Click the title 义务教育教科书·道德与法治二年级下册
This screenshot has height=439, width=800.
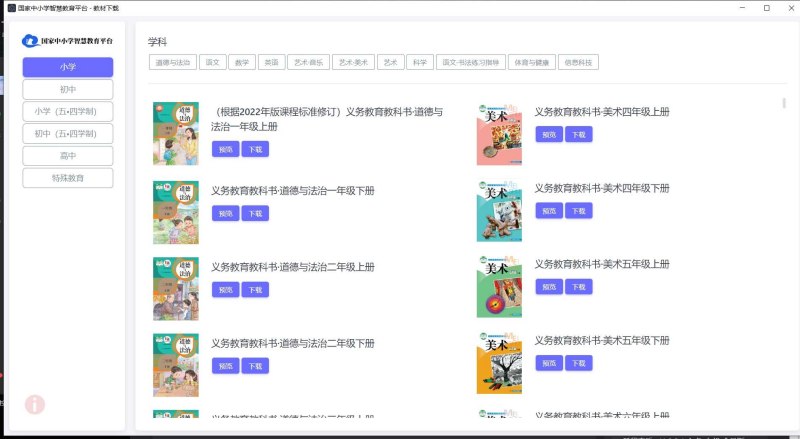293,344
